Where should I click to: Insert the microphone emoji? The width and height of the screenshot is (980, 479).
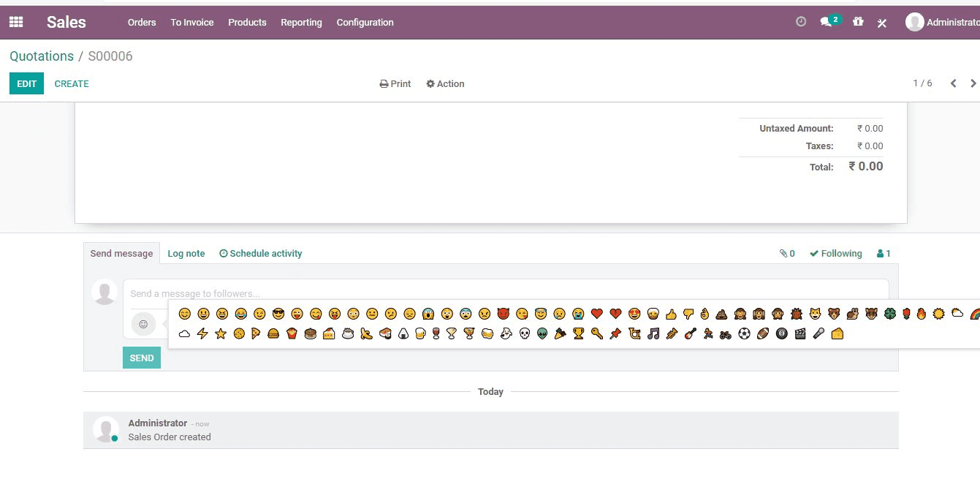tap(818, 333)
